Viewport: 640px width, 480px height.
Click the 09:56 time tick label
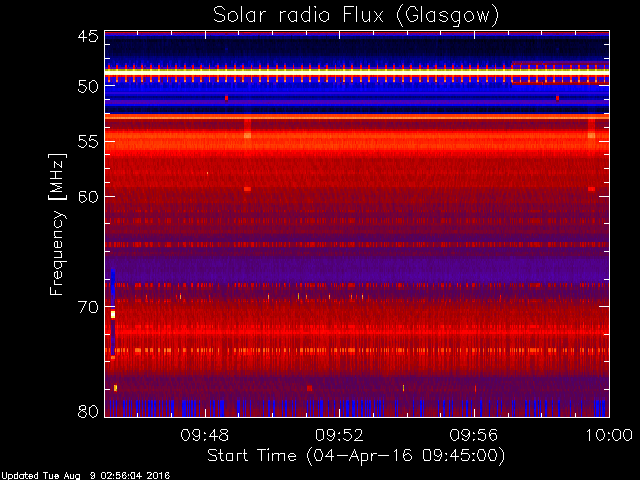(x=473, y=435)
